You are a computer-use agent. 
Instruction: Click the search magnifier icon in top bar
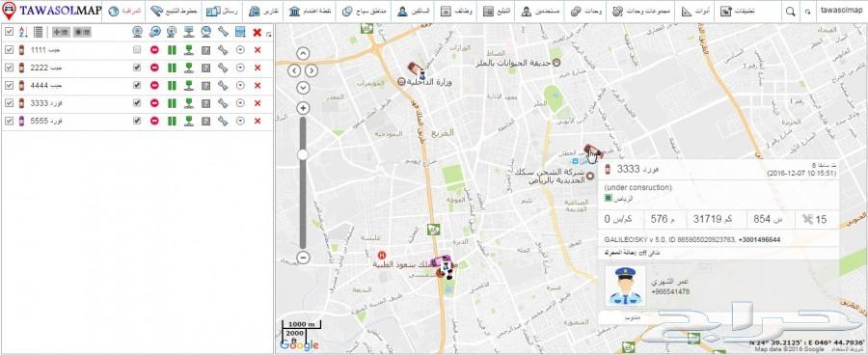790,12
